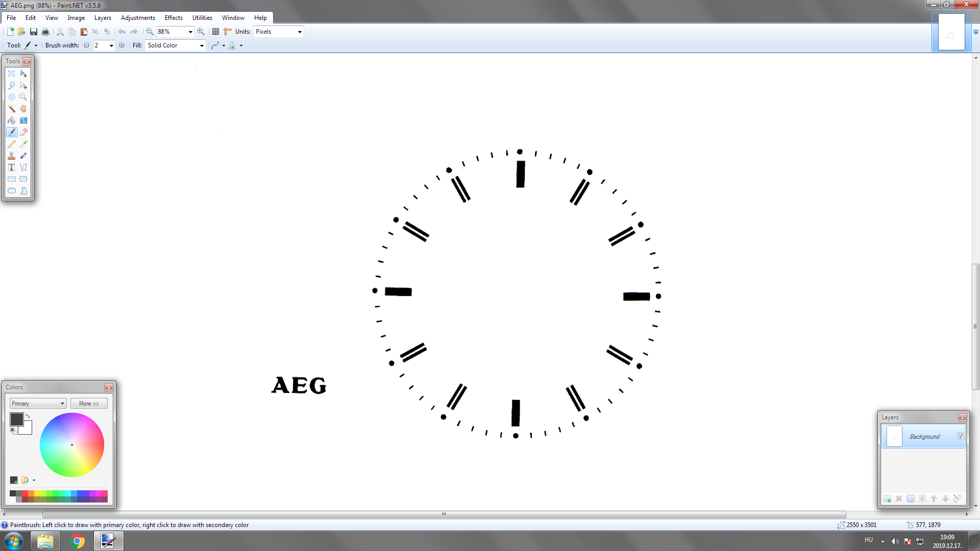The width and height of the screenshot is (980, 551).
Task: Select the Rounded Rectangle tool
Action: pos(23,179)
